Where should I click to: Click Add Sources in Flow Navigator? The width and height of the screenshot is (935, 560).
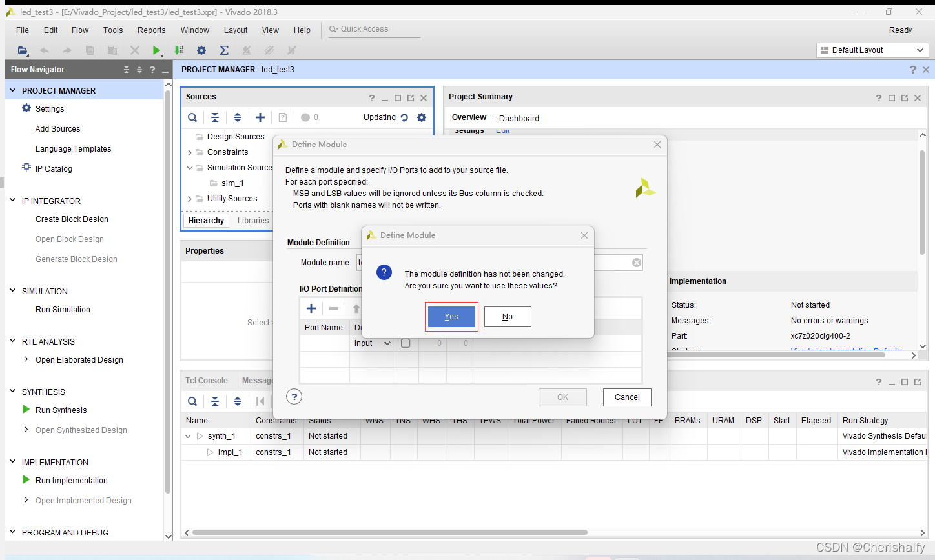click(58, 129)
